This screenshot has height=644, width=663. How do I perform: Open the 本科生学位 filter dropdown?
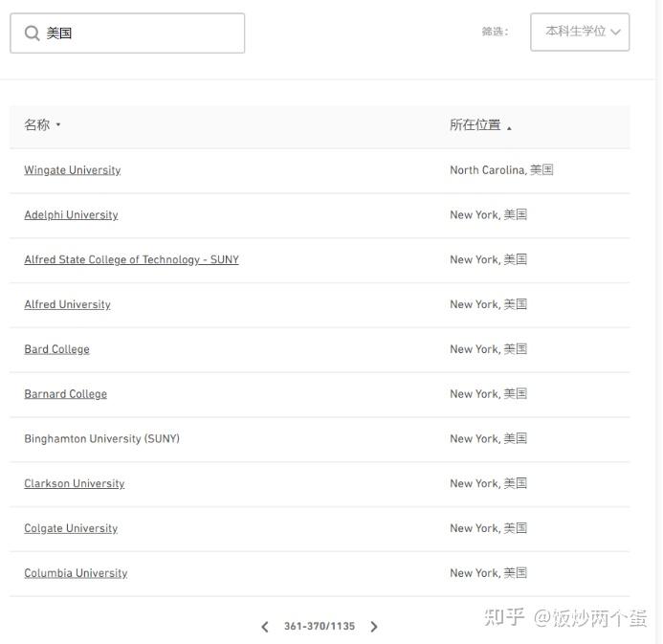[580, 32]
